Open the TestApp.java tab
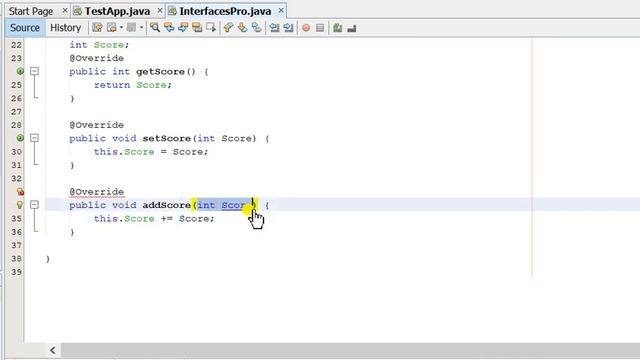Screen dimensions: 640x360 pos(117,11)
